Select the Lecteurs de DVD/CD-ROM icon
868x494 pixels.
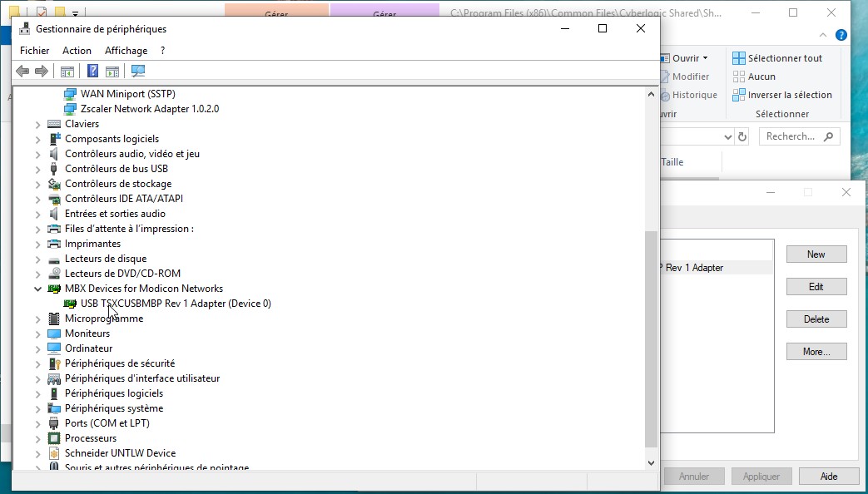(x=54, y=274)
